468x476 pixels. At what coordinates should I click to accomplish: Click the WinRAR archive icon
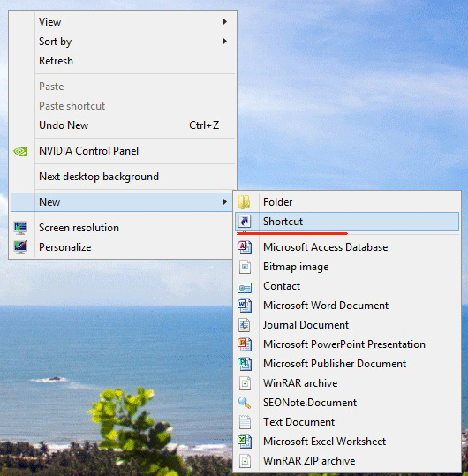pos(245,383)
